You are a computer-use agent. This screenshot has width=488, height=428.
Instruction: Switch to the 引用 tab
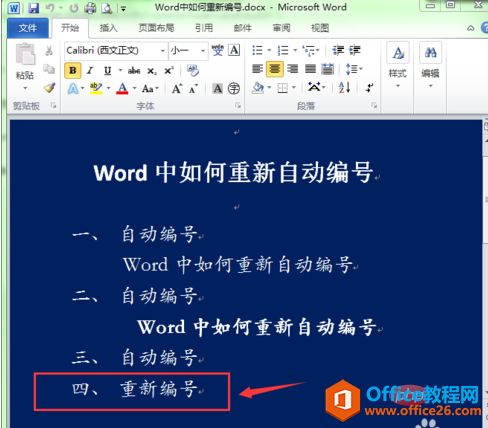pyautogui.click(x=204, y=28)
